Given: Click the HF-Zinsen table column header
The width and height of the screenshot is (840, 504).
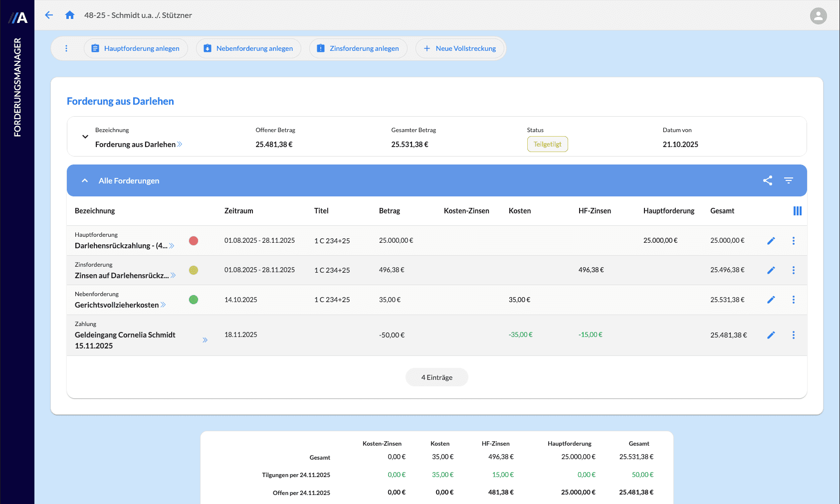Looking at the screenshot, I should tap(595, 211).
